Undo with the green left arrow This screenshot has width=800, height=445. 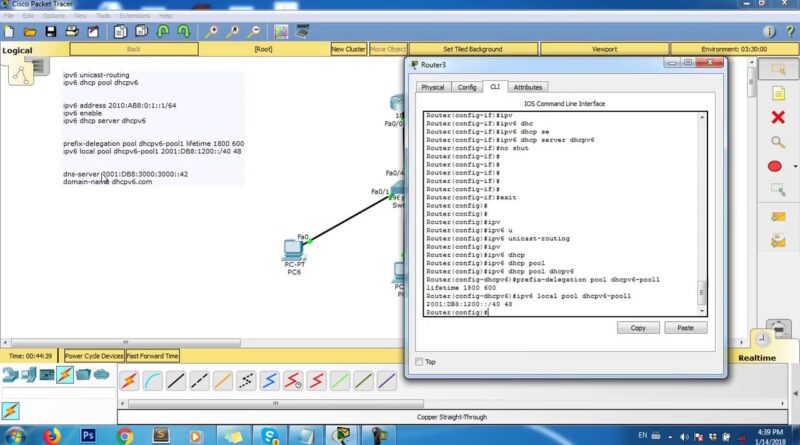click(x=163, y=32)
